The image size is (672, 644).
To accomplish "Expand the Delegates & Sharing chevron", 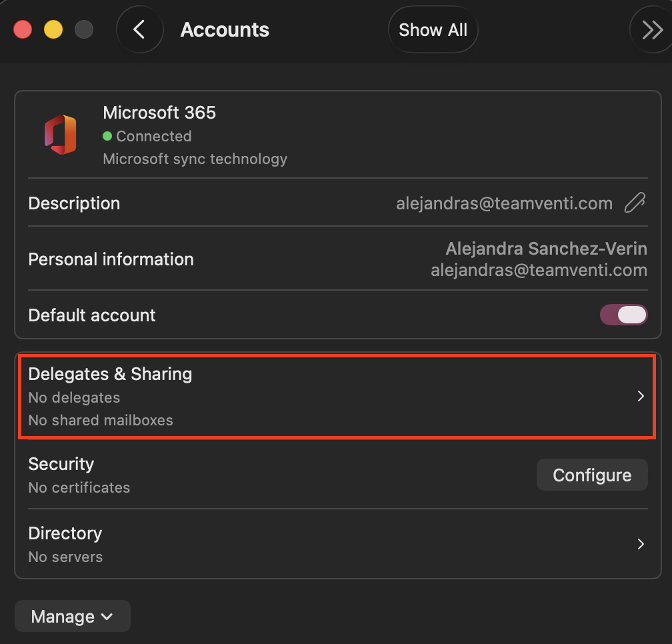I will (640, 396).
